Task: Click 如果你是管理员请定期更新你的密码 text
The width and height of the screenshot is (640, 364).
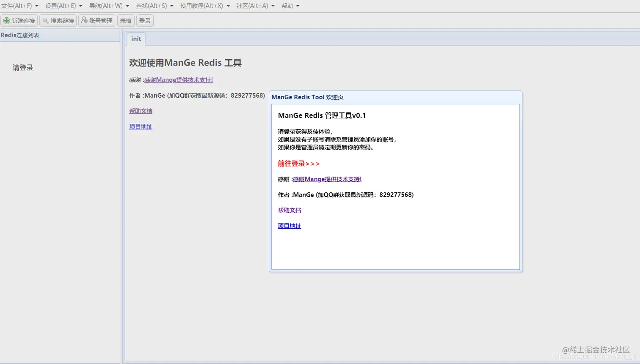Action: 326,147
